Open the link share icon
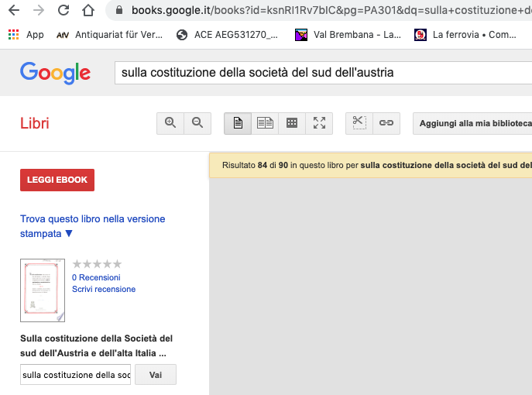Screen dimensions: 532x395 [386, 123]
